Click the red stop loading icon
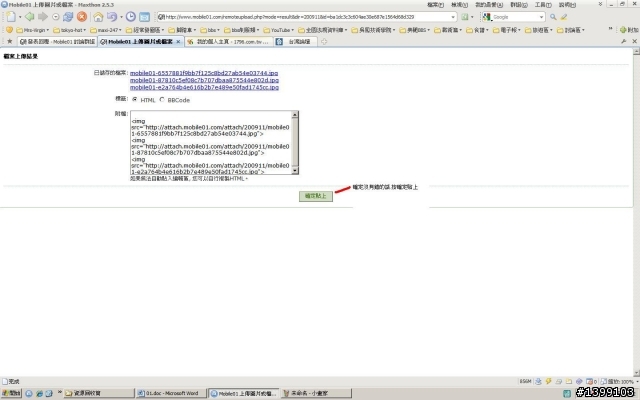Viewport: 640px width, 400px height. (82, 17)
